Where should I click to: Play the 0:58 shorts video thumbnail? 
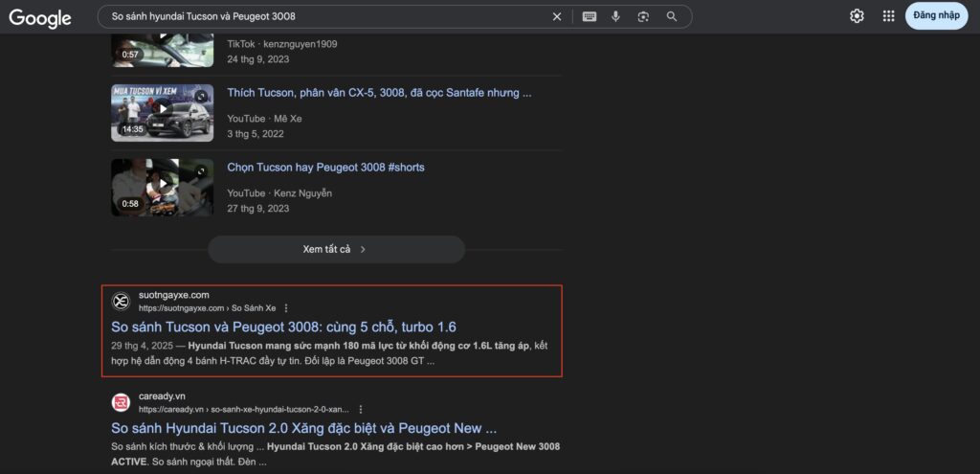pos(163,188)
